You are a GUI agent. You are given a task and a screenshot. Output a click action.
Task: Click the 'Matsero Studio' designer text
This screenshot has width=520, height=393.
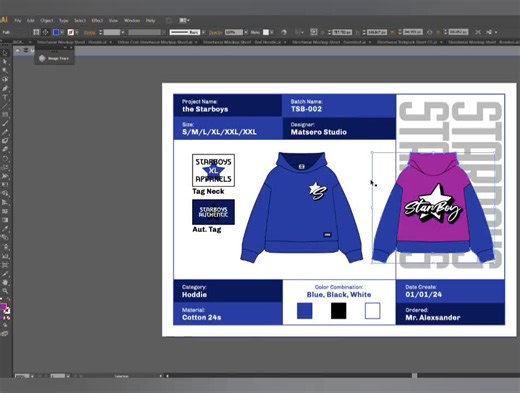click(x=318, y=132)
